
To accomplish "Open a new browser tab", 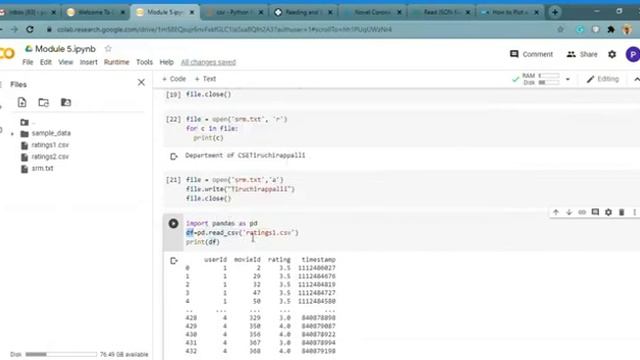I will pyautogui.click(x=554, y=12).
